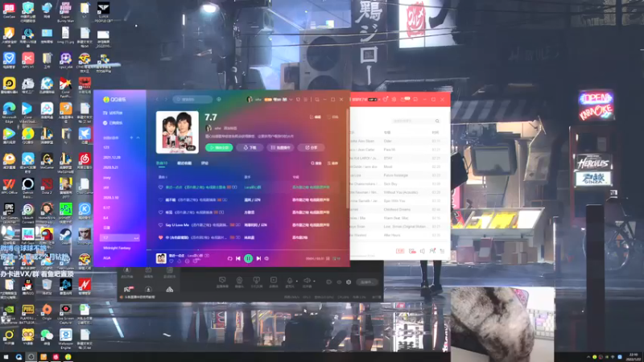Open the more options on selected 7.7 playlist
Viewport: 644px width, 362px height.
click(x=136, y=238)
